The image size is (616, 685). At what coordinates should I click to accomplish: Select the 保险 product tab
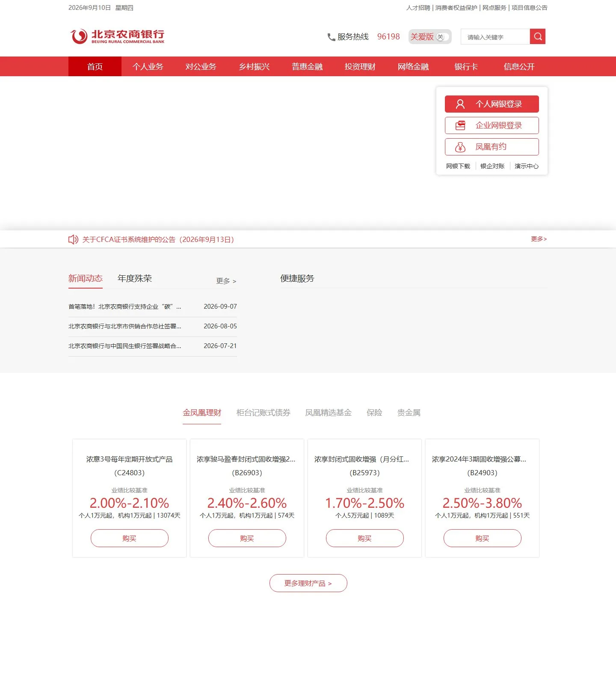coord(374,413)
